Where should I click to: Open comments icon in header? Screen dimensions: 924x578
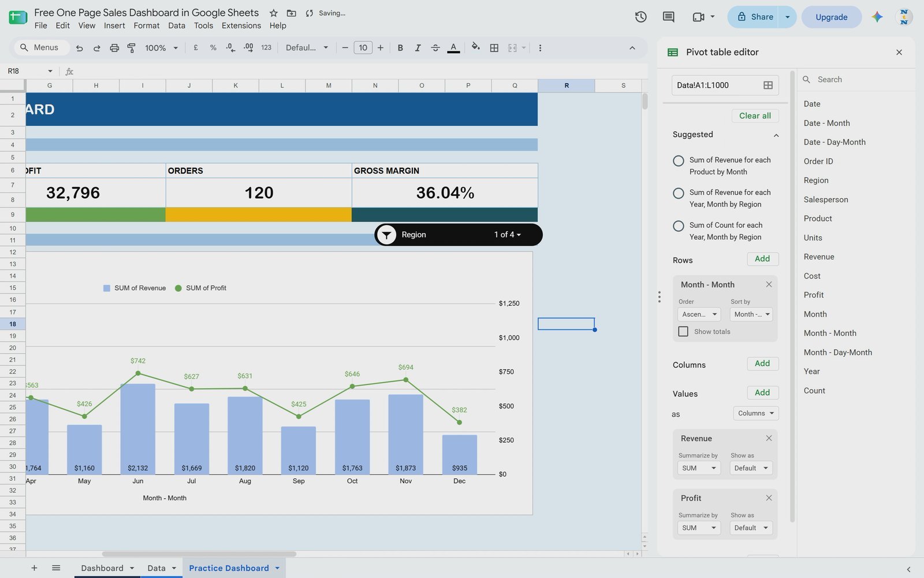pyautogui.click(x=669, y=17)
